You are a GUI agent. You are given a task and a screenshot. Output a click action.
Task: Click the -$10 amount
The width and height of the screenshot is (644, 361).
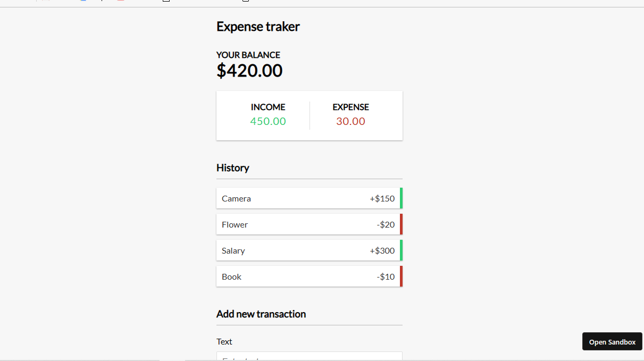tap(386, 276)
